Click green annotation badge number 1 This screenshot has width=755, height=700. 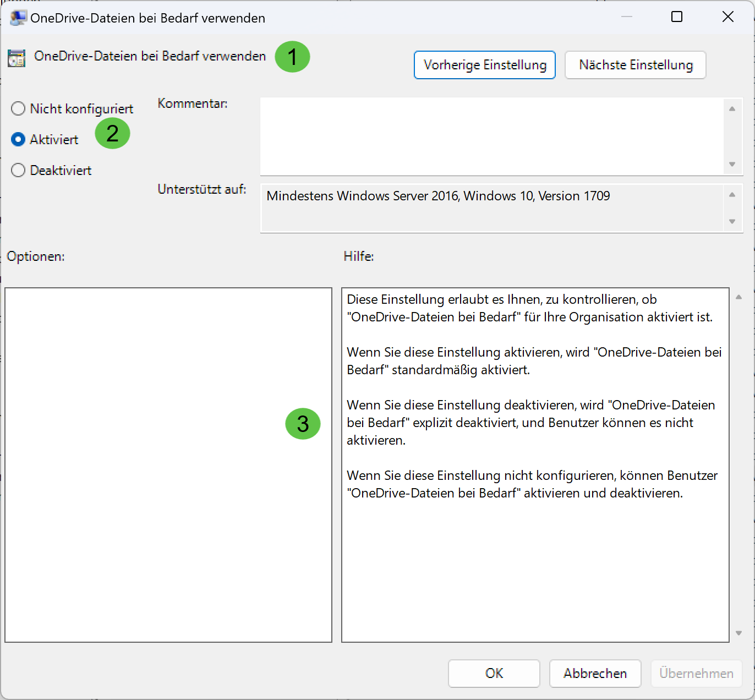point(292,57)
